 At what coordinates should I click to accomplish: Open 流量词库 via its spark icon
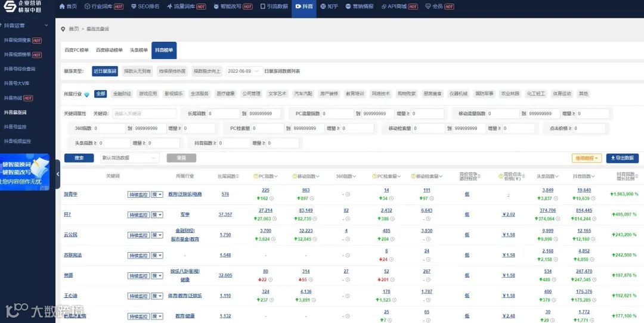(169, 7)
